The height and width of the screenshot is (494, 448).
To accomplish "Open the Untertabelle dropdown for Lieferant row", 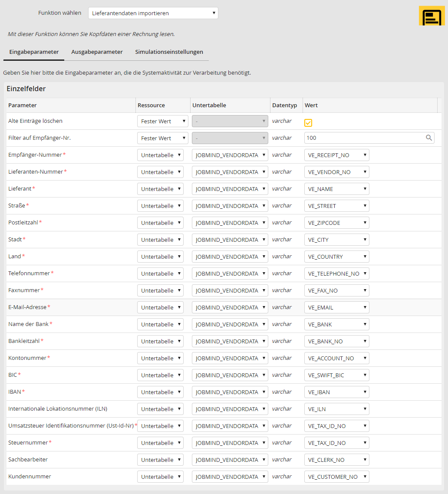I will click(230, 189).
